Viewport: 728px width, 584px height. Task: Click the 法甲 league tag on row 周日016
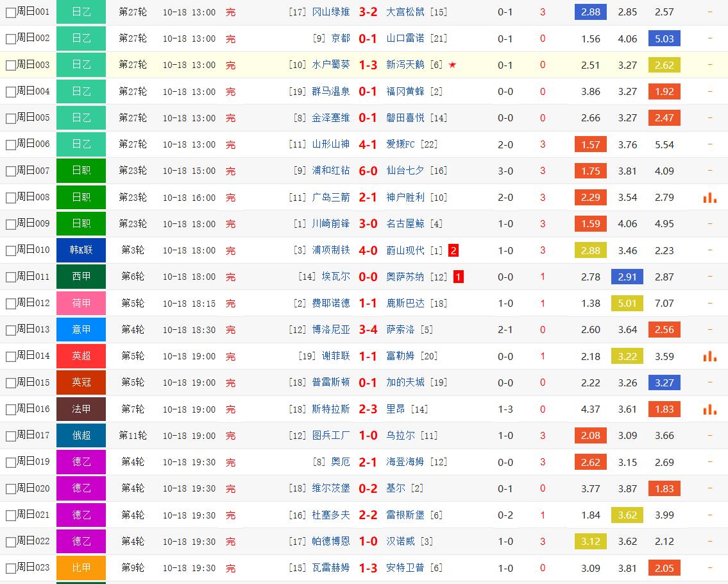coord(81,409)
